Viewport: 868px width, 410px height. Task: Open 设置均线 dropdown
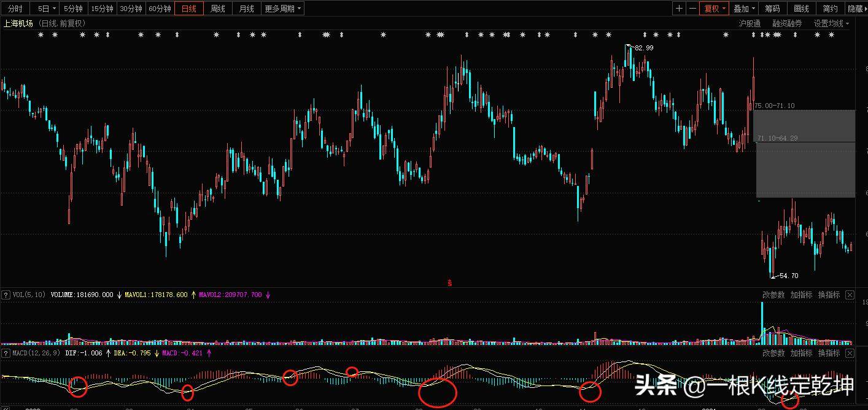point(831,23)
